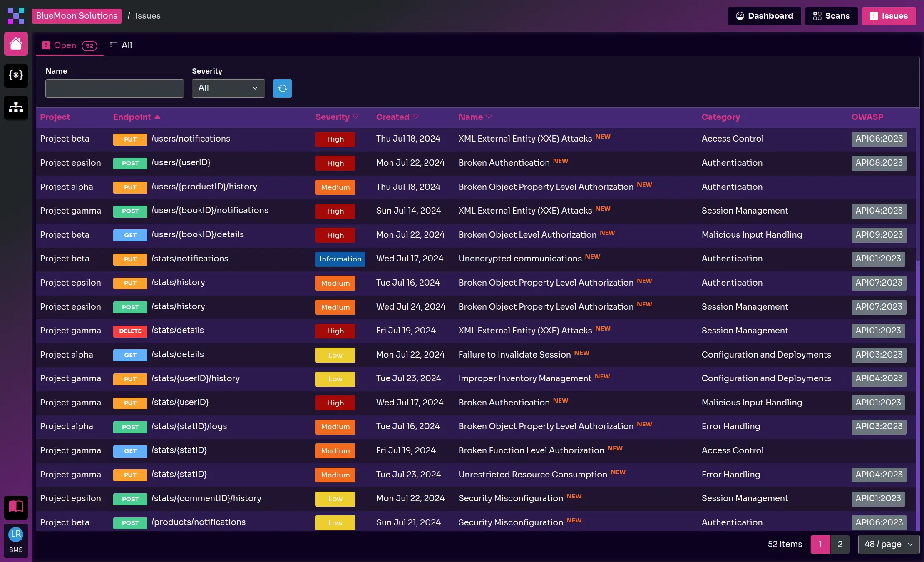Go to the Scans page

tap(831, 16)
